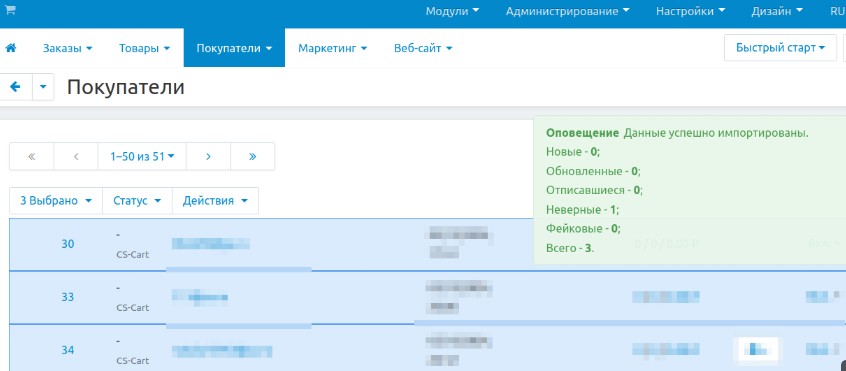Image resolution: width=846 pixels, height=371 pixels.
Task: Open the Товары menu
Action: pyautogui.click(x=145, y=48)
